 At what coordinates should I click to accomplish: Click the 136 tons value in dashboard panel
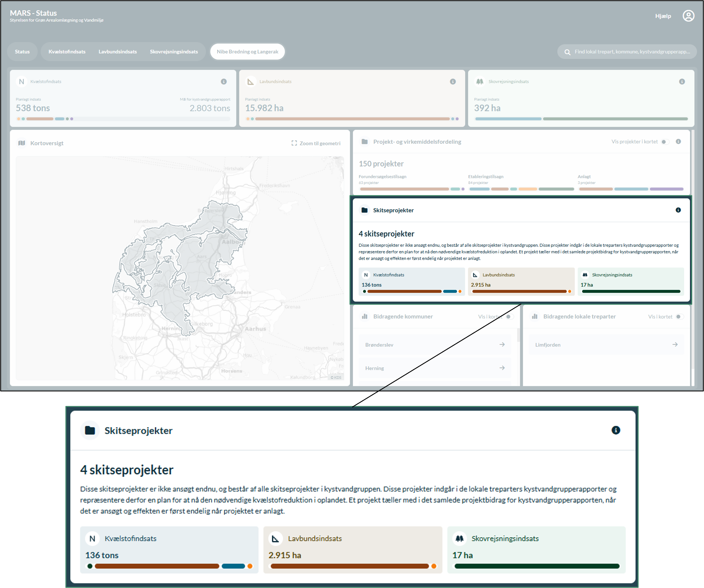coord(371,285)
